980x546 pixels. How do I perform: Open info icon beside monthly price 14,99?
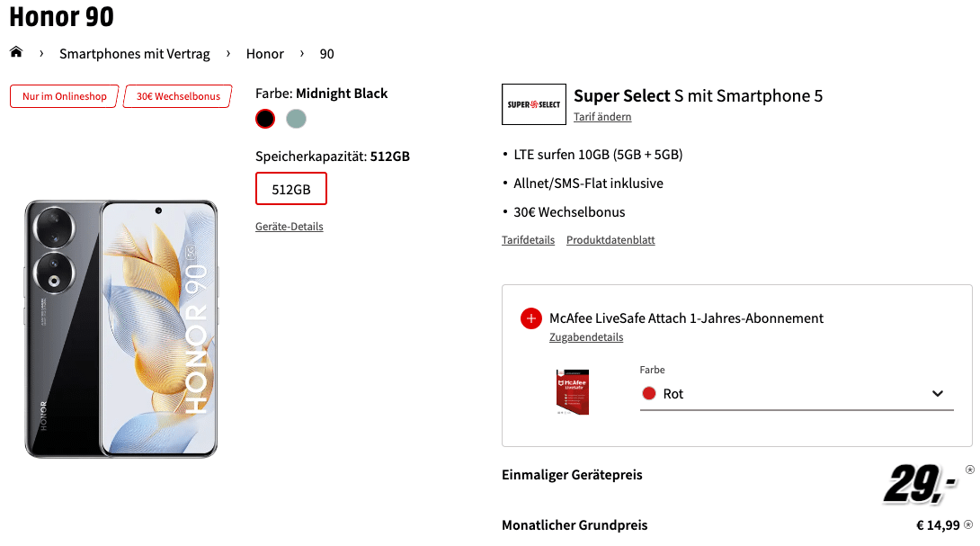(968, 524)
